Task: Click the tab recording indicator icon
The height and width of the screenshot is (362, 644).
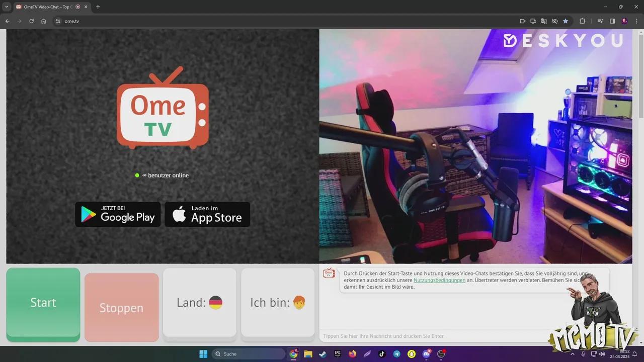Action: click(x=77, y=7)
